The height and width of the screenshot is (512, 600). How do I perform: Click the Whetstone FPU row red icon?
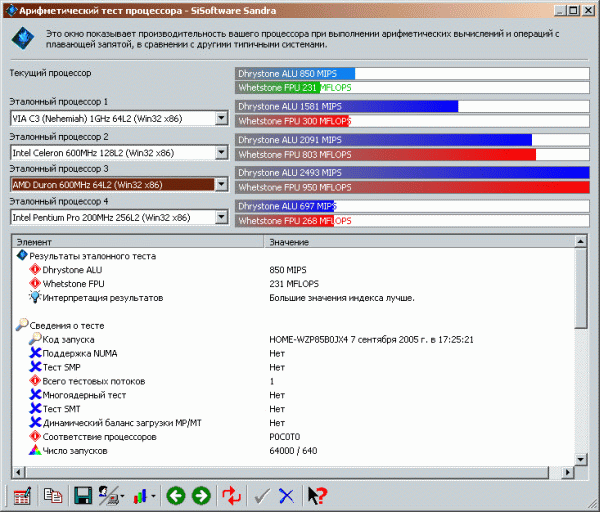35,283
